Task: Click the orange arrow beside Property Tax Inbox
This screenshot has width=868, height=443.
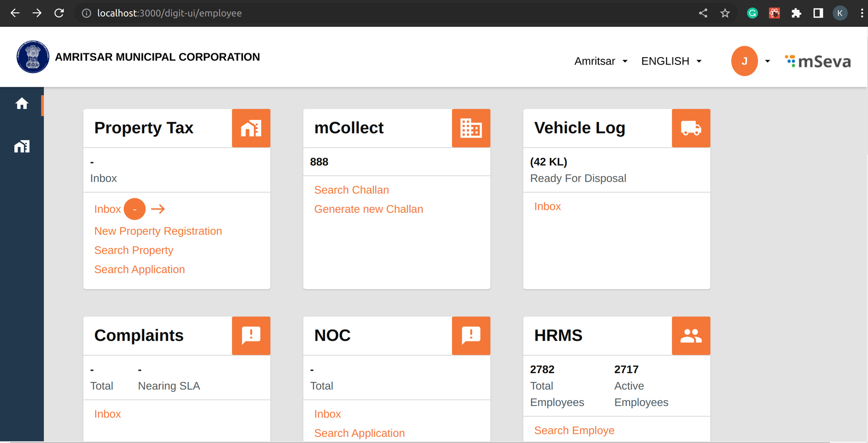Action: [158, 209]
